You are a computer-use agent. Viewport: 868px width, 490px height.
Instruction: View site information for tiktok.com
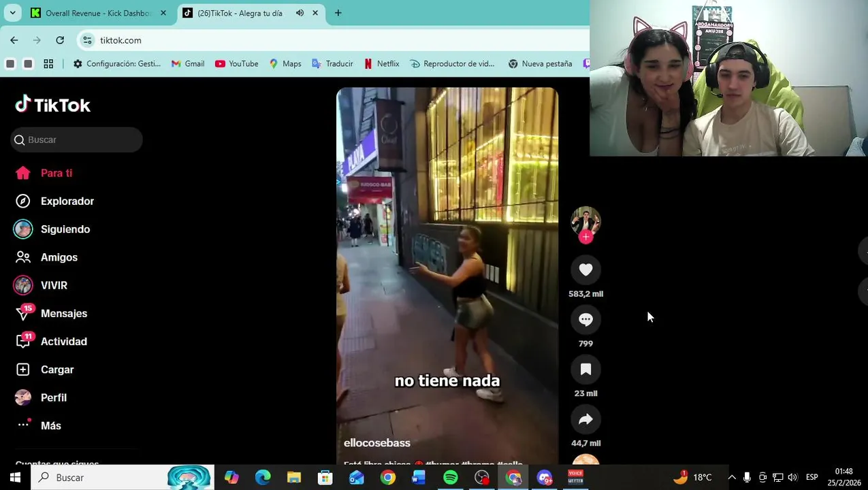point(87,40)
